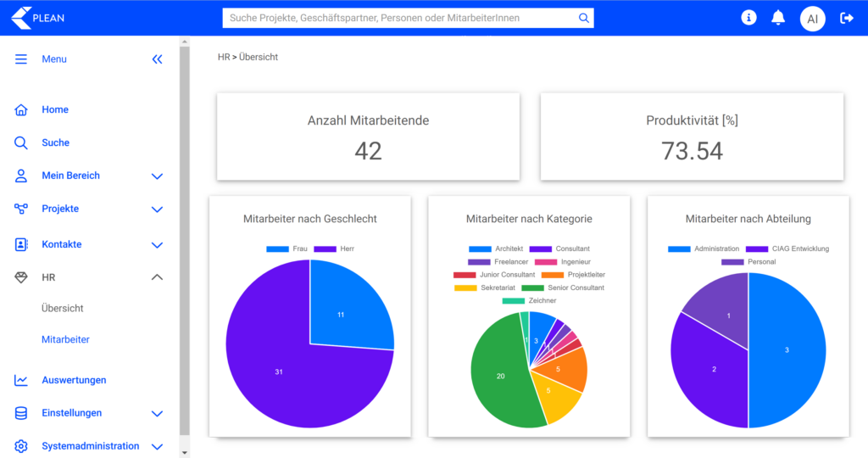Image resolution: width=868 pixels, height=458 pixels.
Task: Toggle Sekretariat legend swatch
Action: click(465, 288)
